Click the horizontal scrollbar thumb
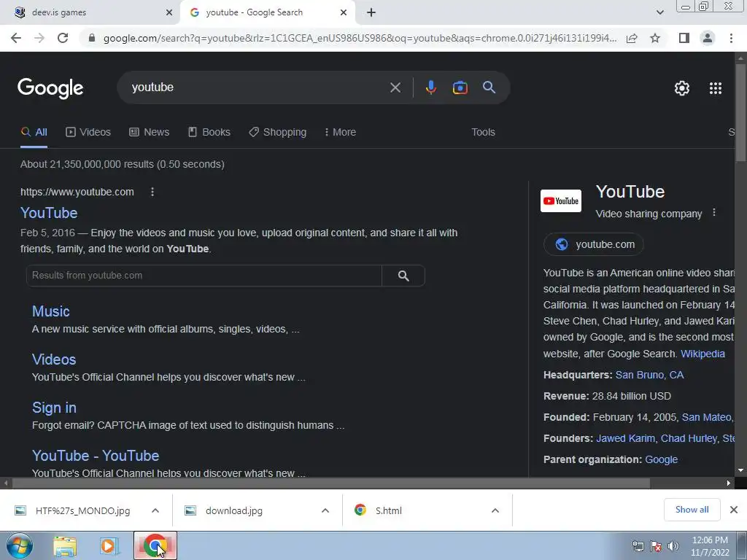747x560 pixels. coord(331,483)
